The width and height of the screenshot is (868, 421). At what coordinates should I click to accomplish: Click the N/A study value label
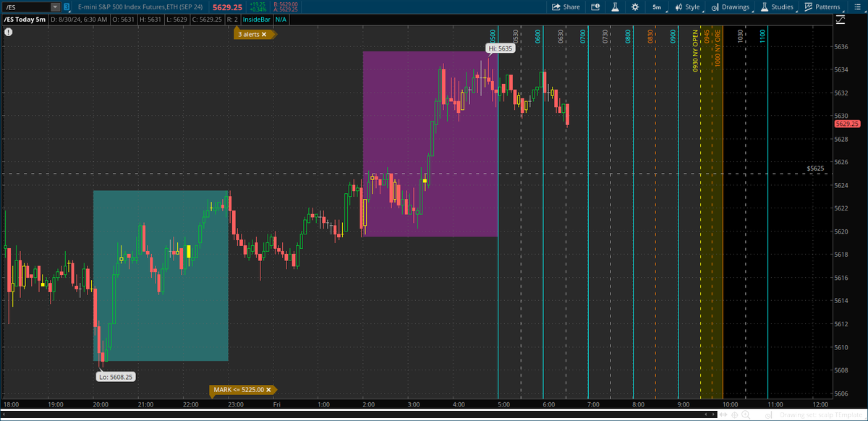click(281, 20)
